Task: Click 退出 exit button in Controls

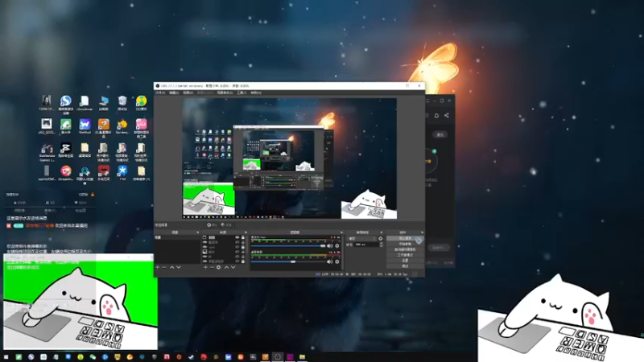Action: click(405, 266)
